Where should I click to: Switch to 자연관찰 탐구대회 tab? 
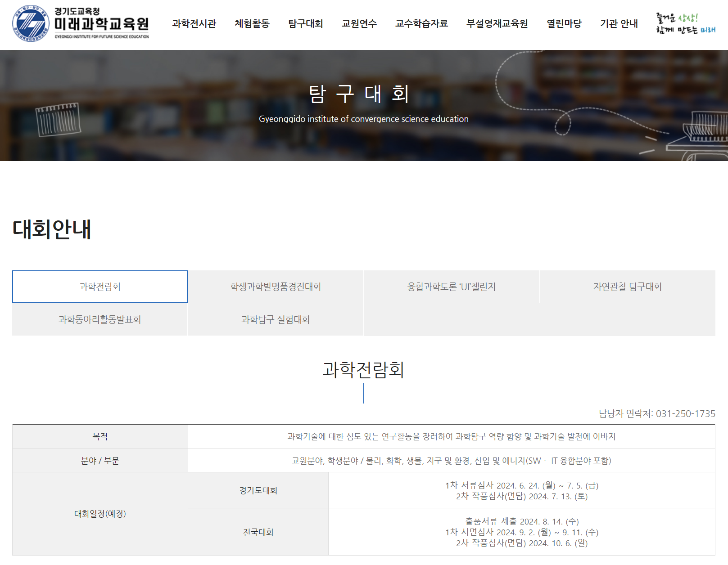coord(628,287)
